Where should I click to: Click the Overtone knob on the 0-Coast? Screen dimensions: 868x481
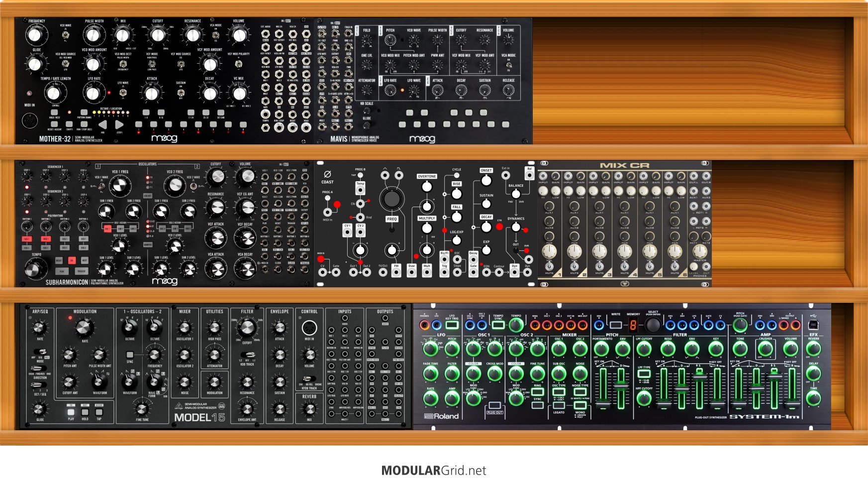(427, 187)
